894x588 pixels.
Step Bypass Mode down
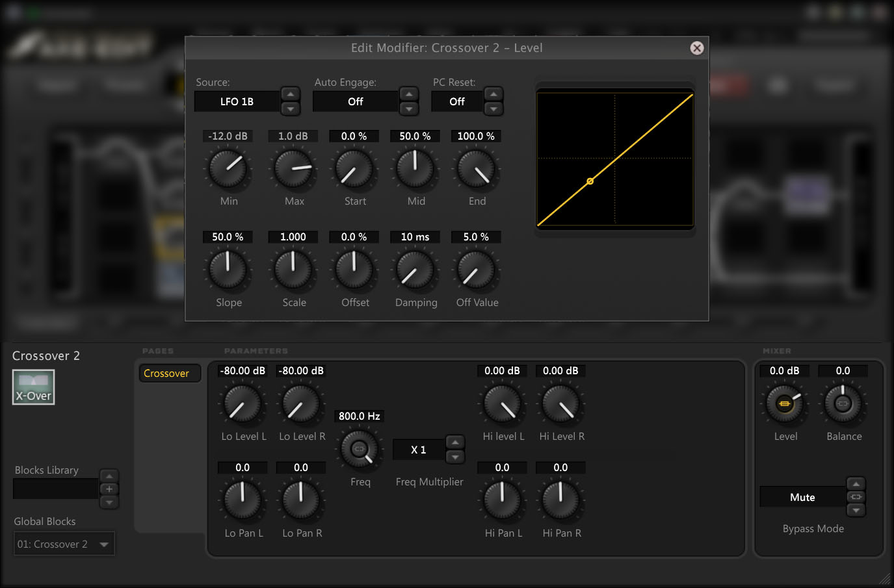tap(856, 510)
